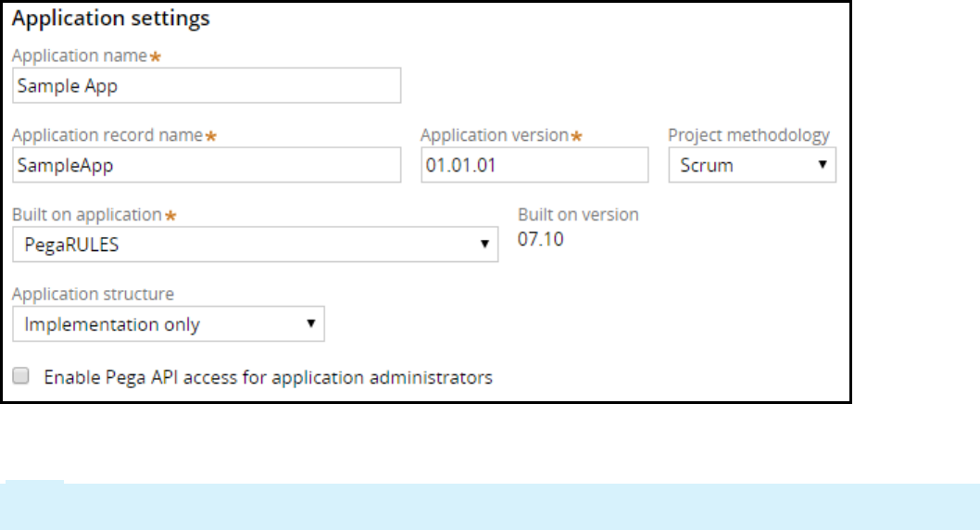Click the asterisk beside Application record name

click(x=210, y=136)
